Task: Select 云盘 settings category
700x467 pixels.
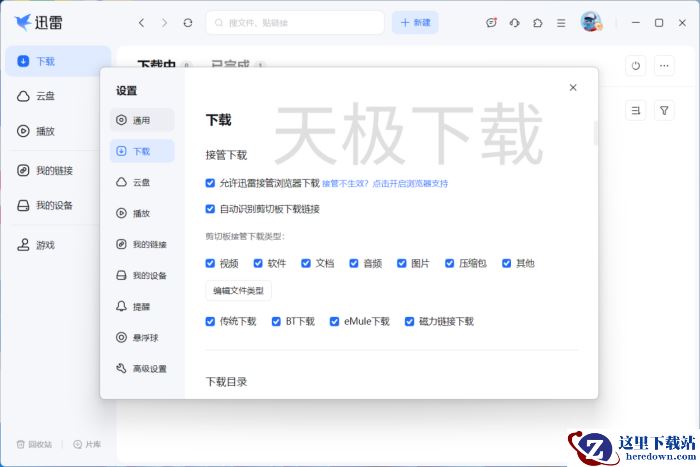Action: pyautogui.click(x=142, y=182)
